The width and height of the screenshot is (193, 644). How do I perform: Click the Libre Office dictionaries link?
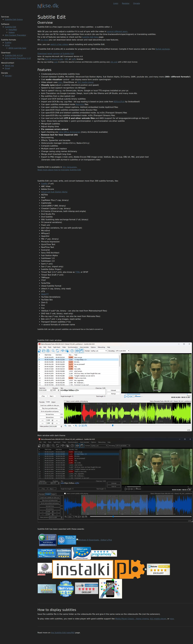pyautogui.click(x=69, y=132)
